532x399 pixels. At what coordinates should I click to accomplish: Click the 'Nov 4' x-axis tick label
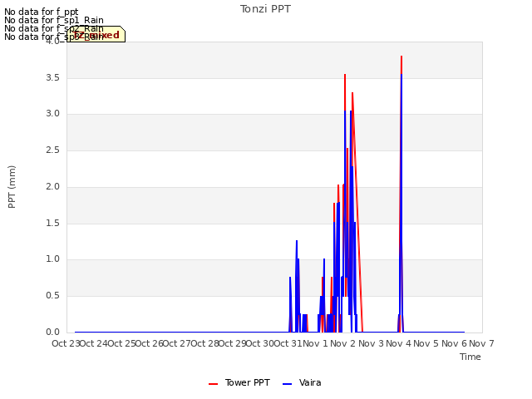398,343
